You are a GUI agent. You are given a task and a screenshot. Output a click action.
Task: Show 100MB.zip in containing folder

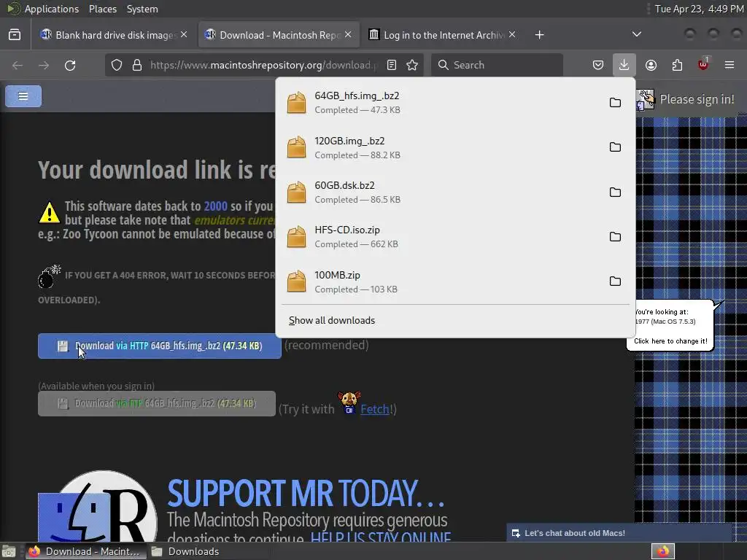pyautogui.click(x=615, y=281)
